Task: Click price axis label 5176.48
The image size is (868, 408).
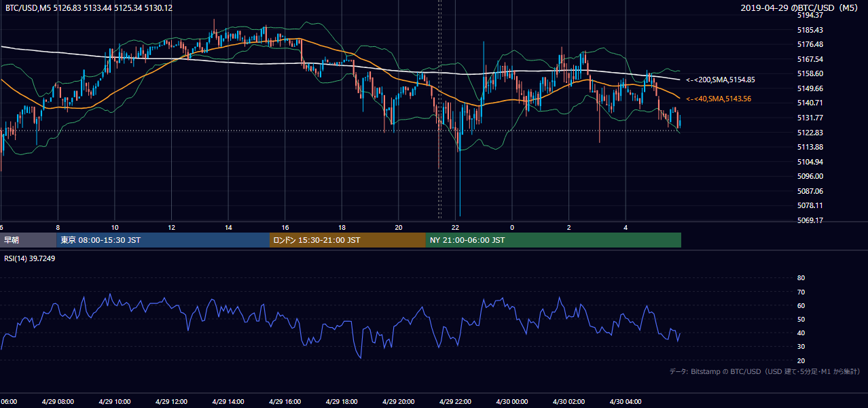Action: [x=810, y=44]
